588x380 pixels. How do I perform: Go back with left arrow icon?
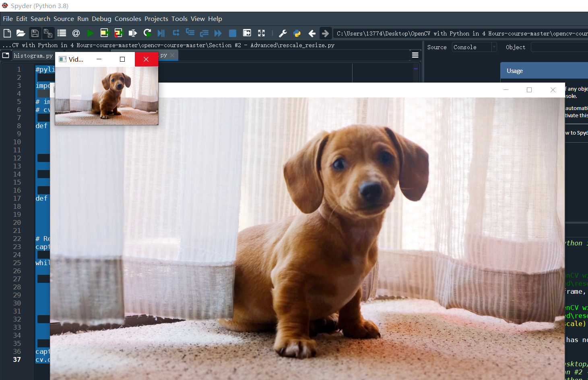pos(312,33)
